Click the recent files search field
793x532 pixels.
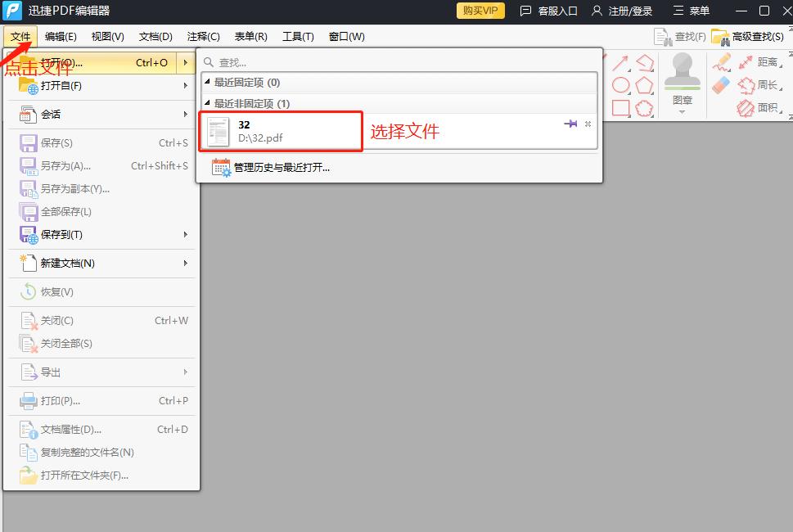click(327, 61)
